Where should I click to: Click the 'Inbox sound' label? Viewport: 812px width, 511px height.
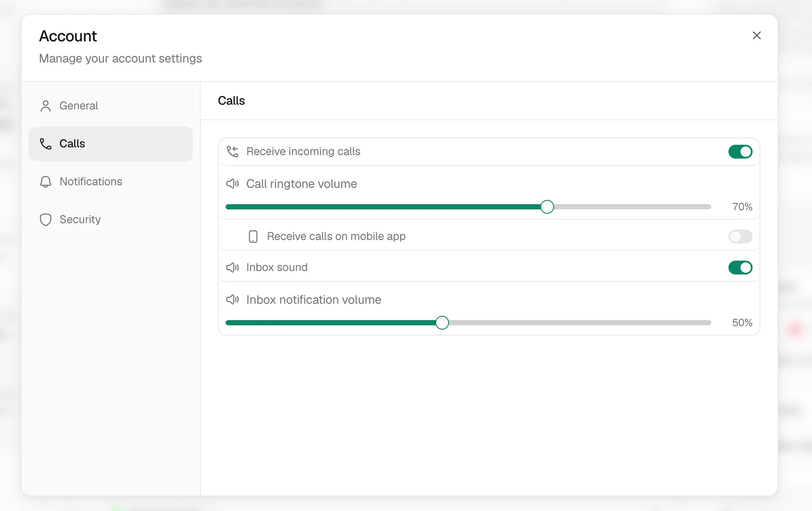coord(277,267)
